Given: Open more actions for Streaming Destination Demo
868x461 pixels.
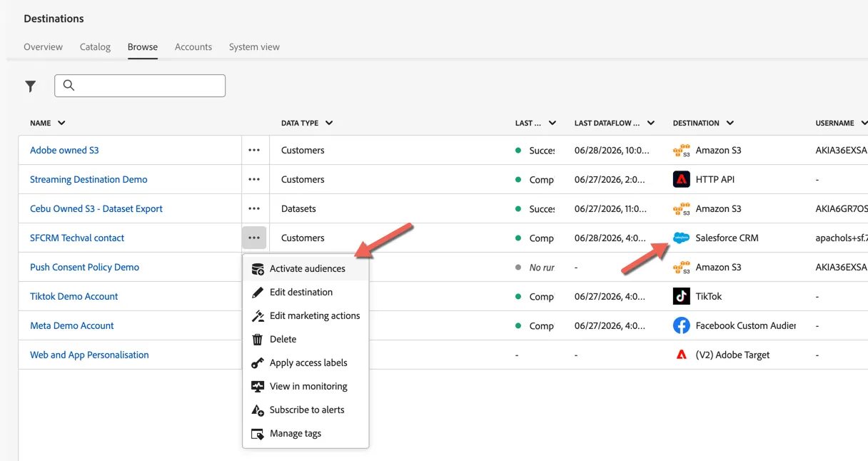Looking at the screenshot, I should [x=254, y=180].
